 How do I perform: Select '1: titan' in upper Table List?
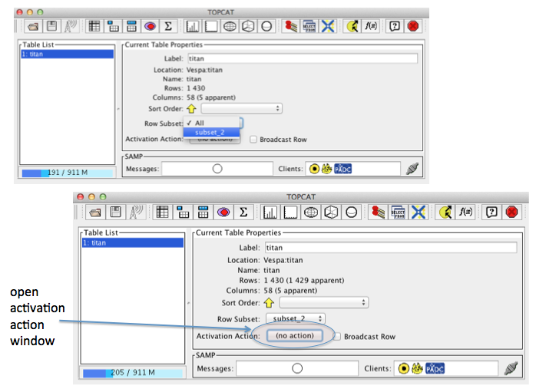(68, 54)
